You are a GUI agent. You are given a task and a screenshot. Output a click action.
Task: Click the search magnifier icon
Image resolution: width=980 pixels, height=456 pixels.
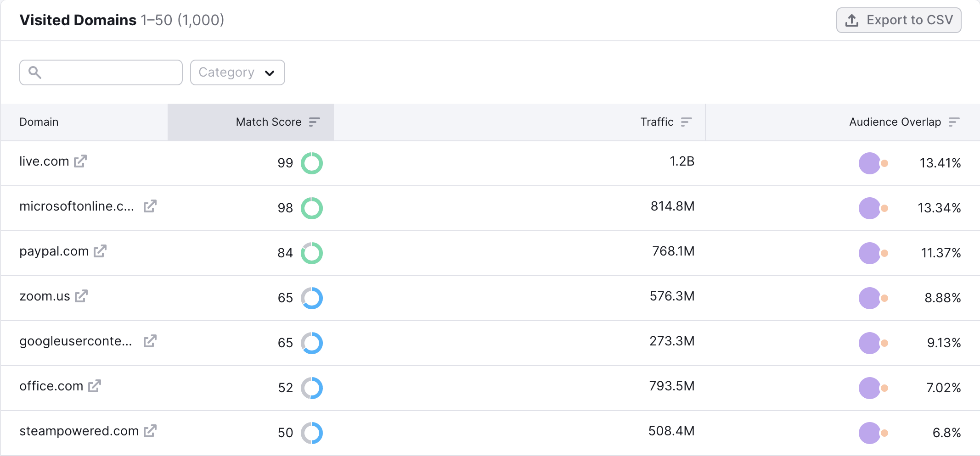(35, 72)
